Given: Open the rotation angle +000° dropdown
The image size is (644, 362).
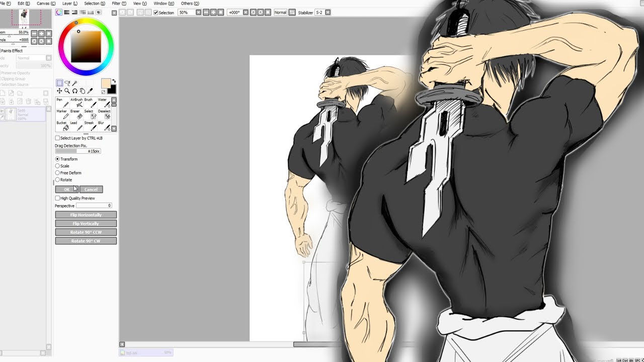Looking at the screenshot, I should coord(246,13).
